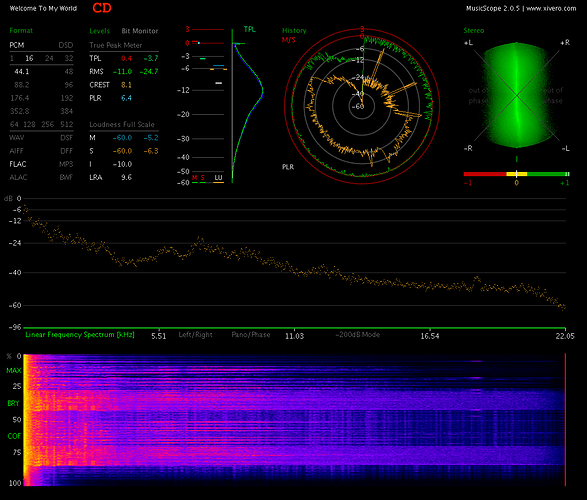Image resolution: width=587 pixels, height=500 pixels.
Task: Click the DSF file type label
Action: pos(67,138)
